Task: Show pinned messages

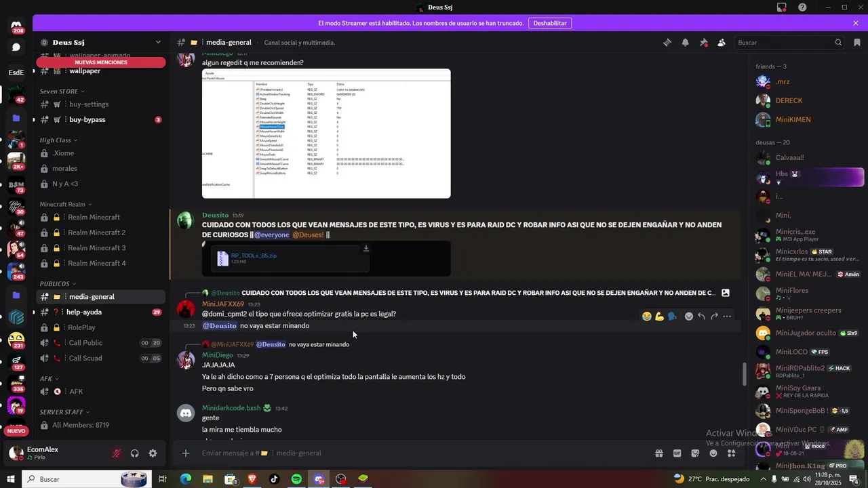Action: pyautogui.click(x=703, y=42)
